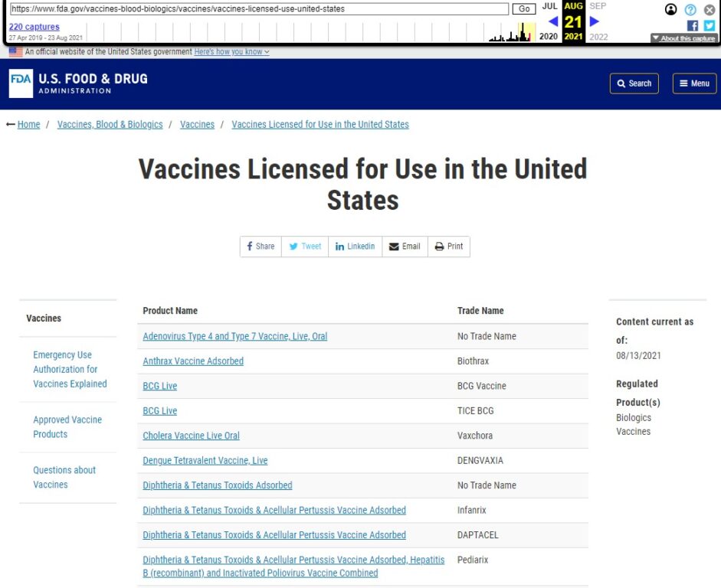The image size is (721, 588).
Task: Select JUL month in Wayback toolbar
Action: pos(550,6)
